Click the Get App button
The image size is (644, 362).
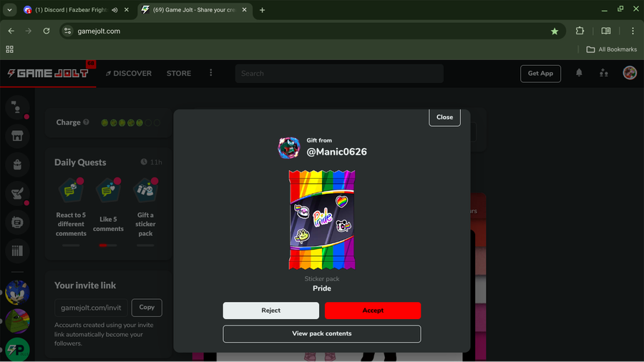coord(540,74)
